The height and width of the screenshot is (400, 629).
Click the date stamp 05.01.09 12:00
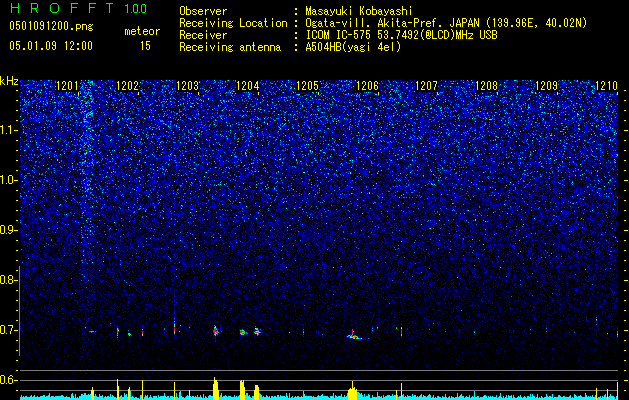pyautogui.click(x=51, y=45)
